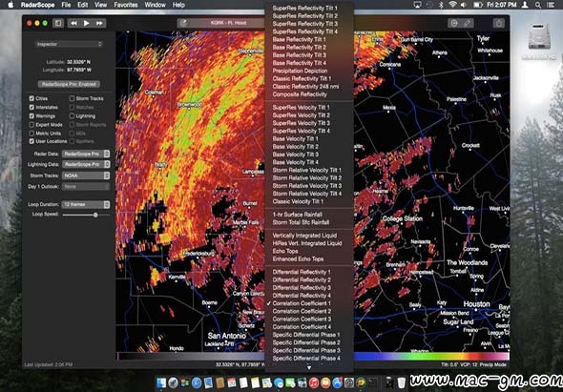Enable the Storm Tracks checkbox
This screenshot has width=563, height=392.
coord(72,98)
